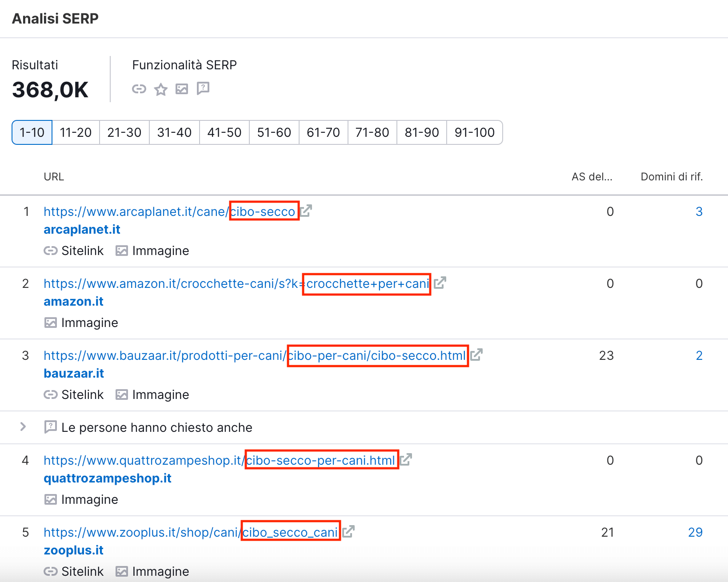Viewport: 728px width, 582px height.
Task: Select the Sitelink feature icon under Funzionalità SERP
Action: click(x=140, y=89)
